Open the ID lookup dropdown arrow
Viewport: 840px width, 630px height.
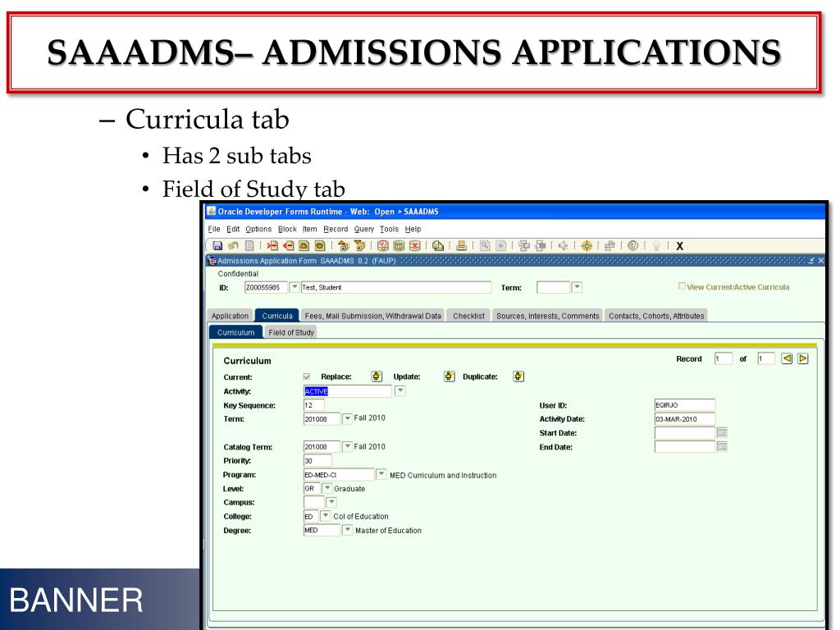coord(294,287)
